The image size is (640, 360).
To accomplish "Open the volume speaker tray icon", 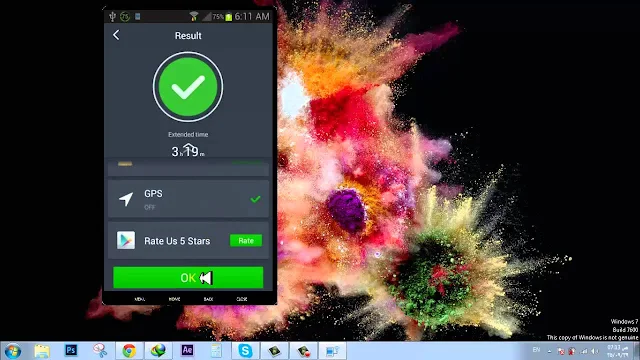I will pyautogui.click(x=595, y=351).
